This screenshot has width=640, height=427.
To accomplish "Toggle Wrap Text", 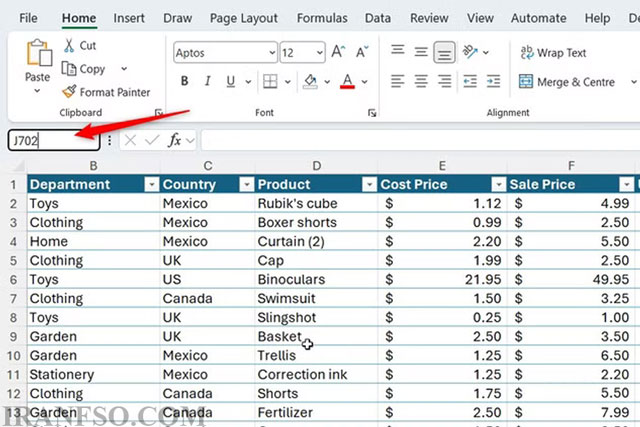I will (x=553, y=53).
